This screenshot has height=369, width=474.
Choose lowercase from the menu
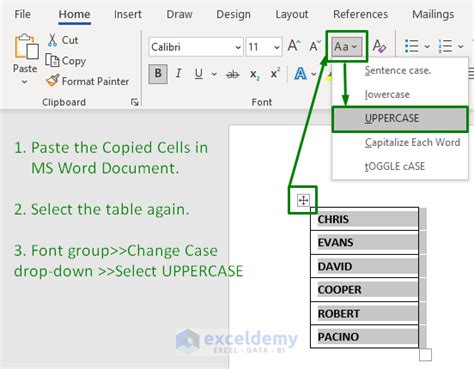[x=400, y=94]
